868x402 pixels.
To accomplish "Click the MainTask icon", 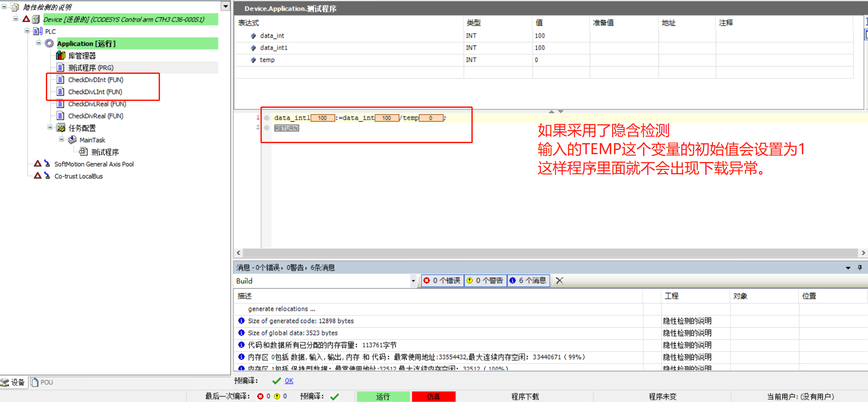I will tap(72, 140).
